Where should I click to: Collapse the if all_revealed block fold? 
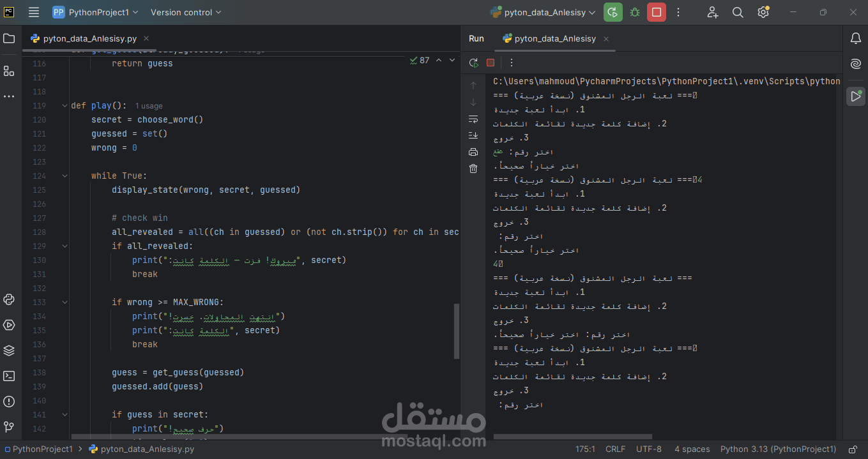[65, 246]
